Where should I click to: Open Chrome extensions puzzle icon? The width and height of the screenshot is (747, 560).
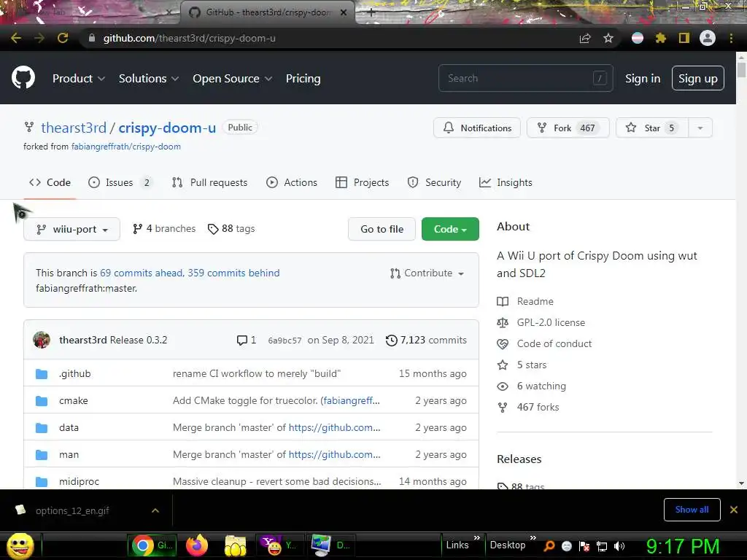tap(660, 38)
